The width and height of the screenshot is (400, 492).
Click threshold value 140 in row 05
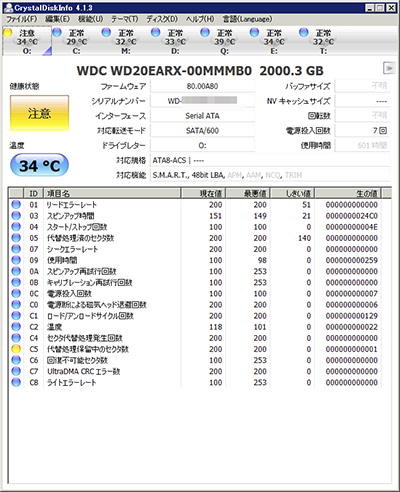305,238
